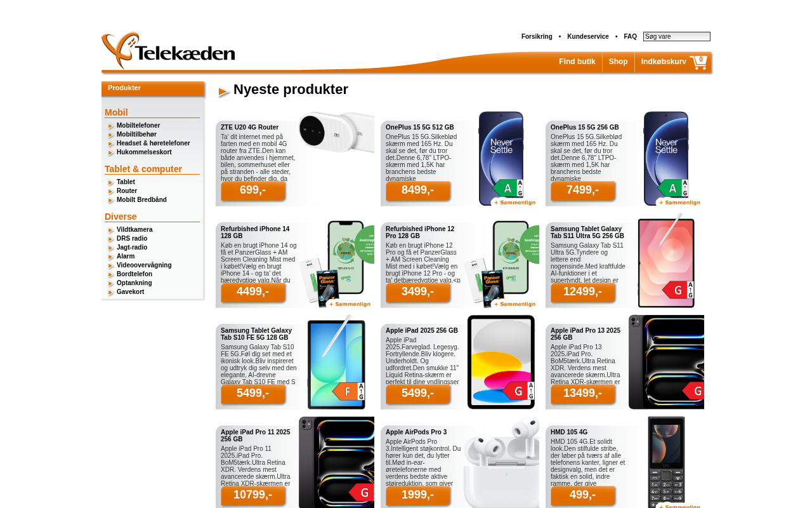Click the Telekæden logo
This screenshot has height=508, width=812.
(x=168, y=51)
